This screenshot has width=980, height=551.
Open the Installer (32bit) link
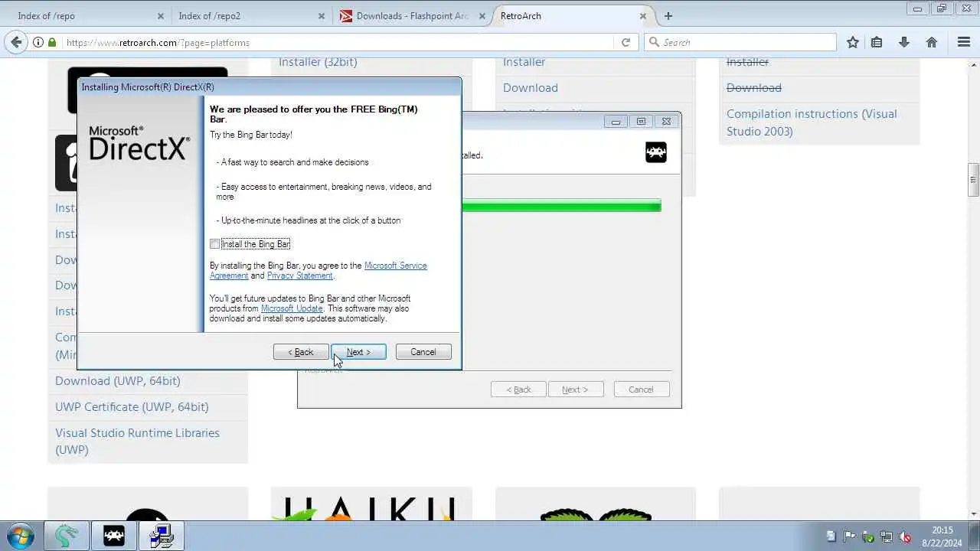pyautogui.click(x=318, y=62)
